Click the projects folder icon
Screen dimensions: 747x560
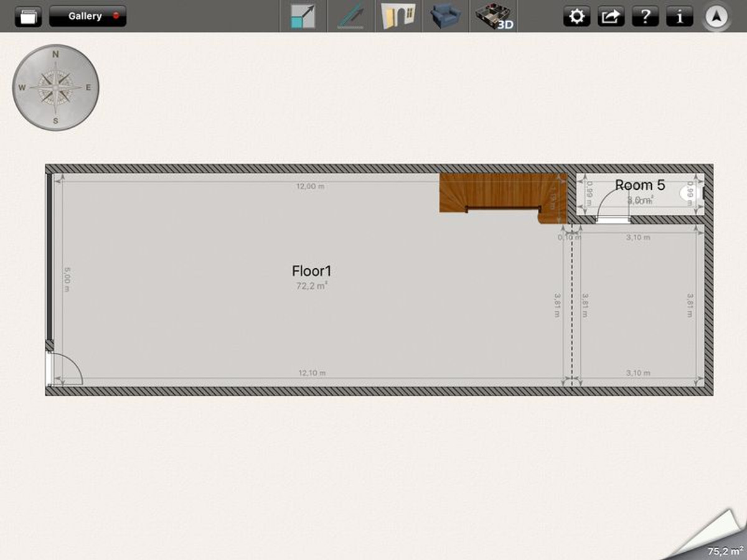(28, 17)
